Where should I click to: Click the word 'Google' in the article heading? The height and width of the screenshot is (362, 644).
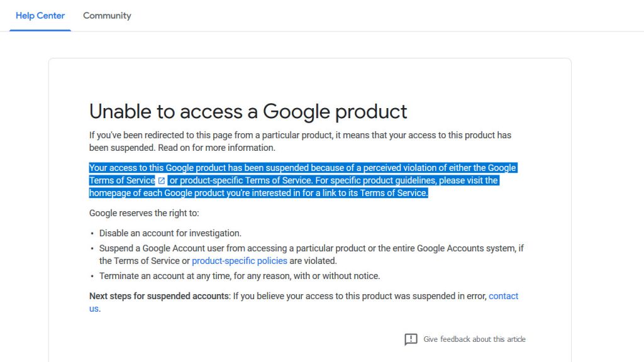[296, 112]
